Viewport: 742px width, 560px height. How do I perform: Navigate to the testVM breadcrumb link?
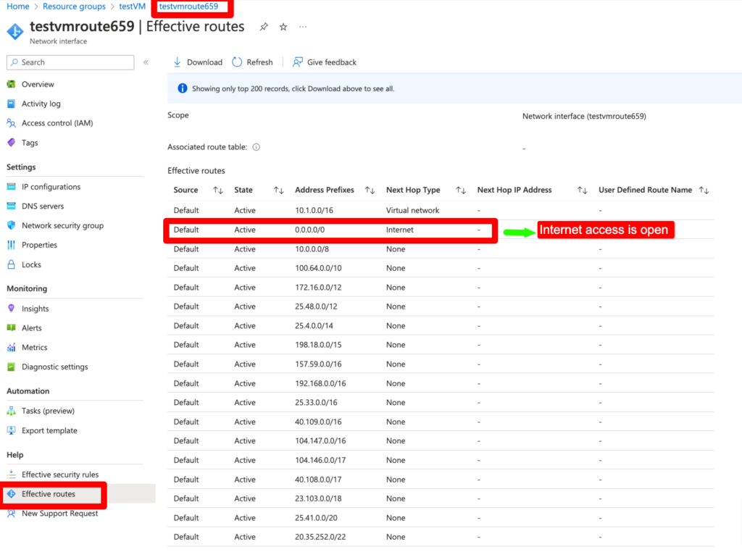coord(132,6)
